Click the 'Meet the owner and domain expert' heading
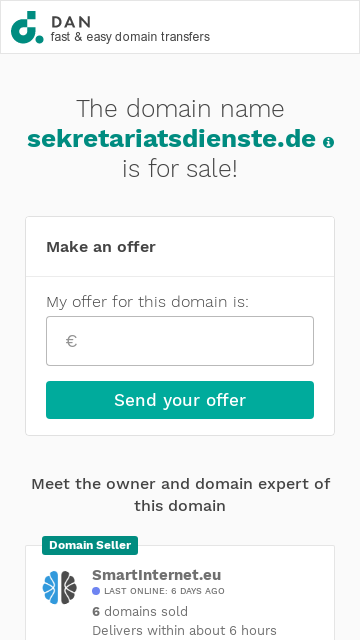Screen dimensions: 360x640 pyautogui.click(x=180, y=495)
